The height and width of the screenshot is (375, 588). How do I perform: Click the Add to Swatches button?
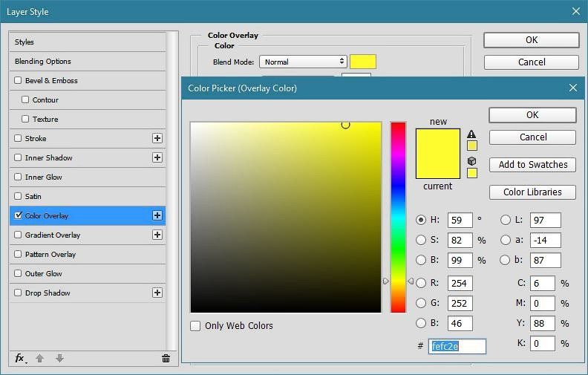(532, 165)
